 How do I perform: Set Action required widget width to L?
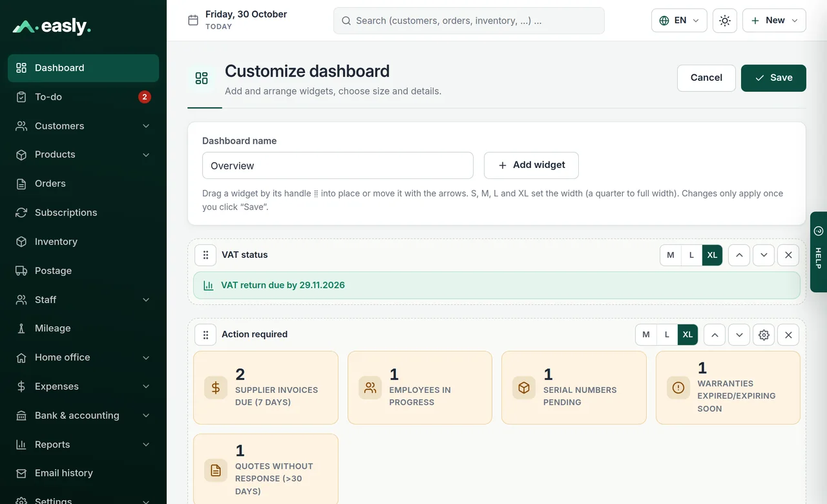coord(667,335)
